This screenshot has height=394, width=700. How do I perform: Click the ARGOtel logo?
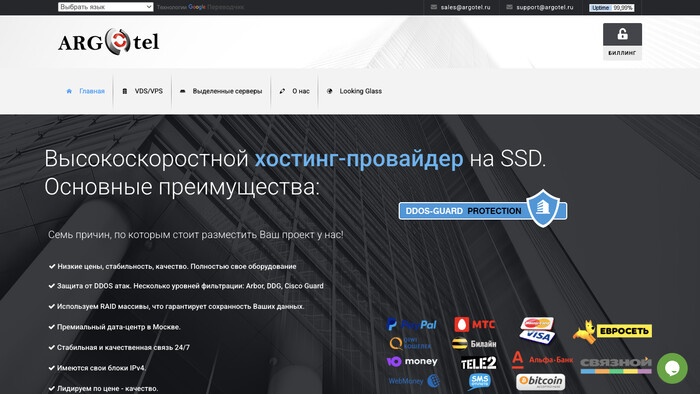[x=108, y=42]
